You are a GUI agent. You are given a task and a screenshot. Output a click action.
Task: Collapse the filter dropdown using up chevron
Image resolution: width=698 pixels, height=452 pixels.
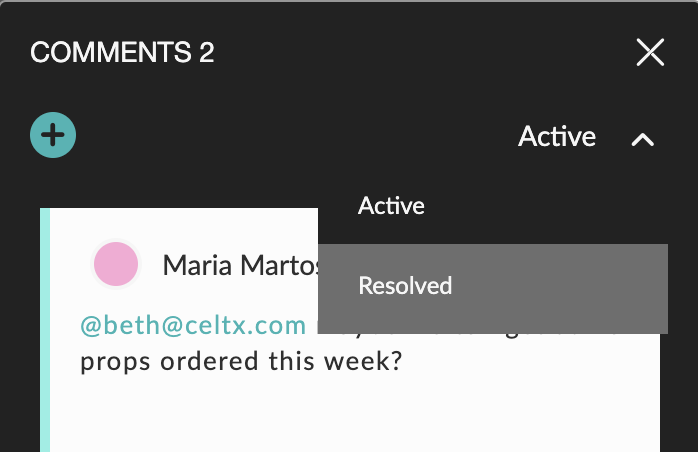[x=643, y=140]
